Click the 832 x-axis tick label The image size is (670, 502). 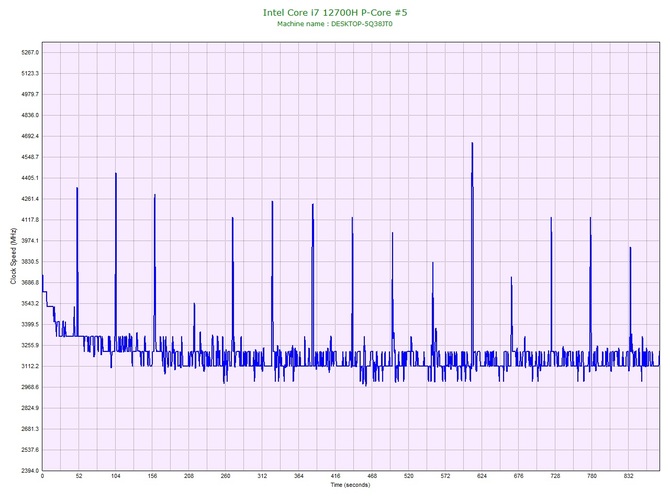click(629, 476)
